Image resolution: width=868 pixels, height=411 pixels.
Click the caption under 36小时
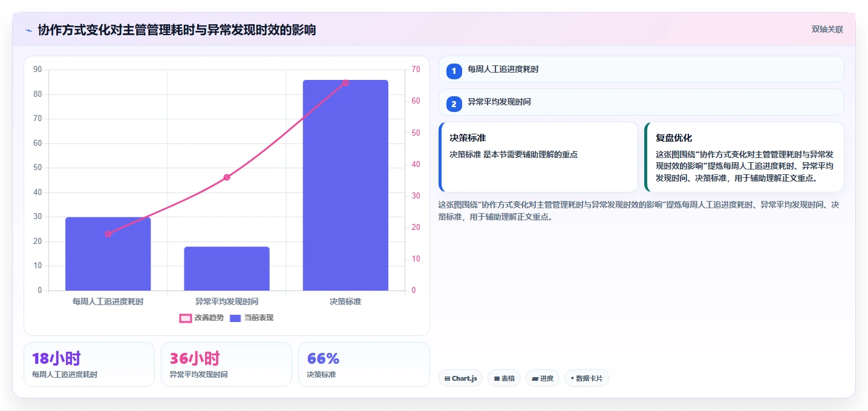tap(198, 375)
